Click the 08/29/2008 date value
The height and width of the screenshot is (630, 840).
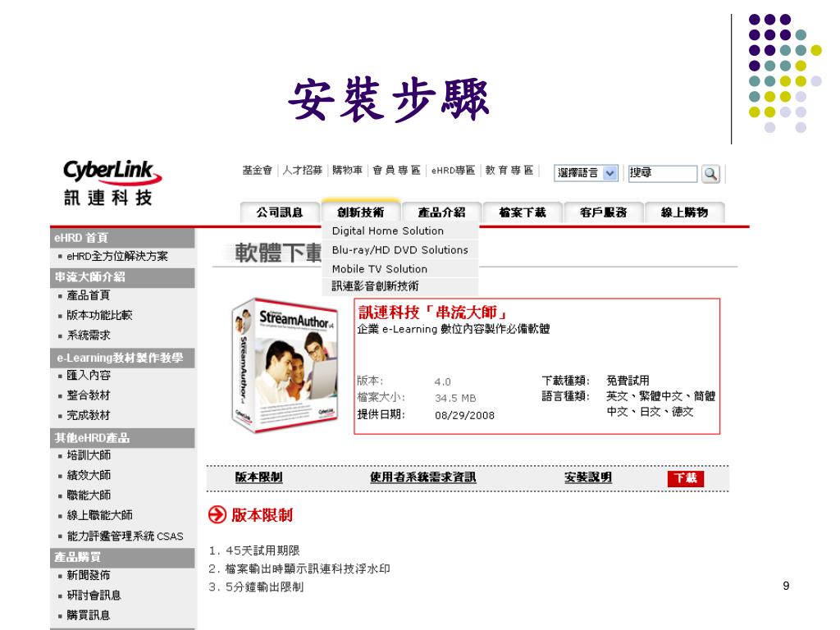pyautogui.click(x=464, y=415)
